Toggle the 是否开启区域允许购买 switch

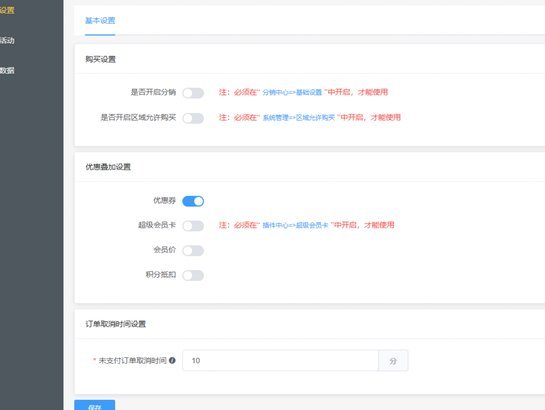(193, 118)
